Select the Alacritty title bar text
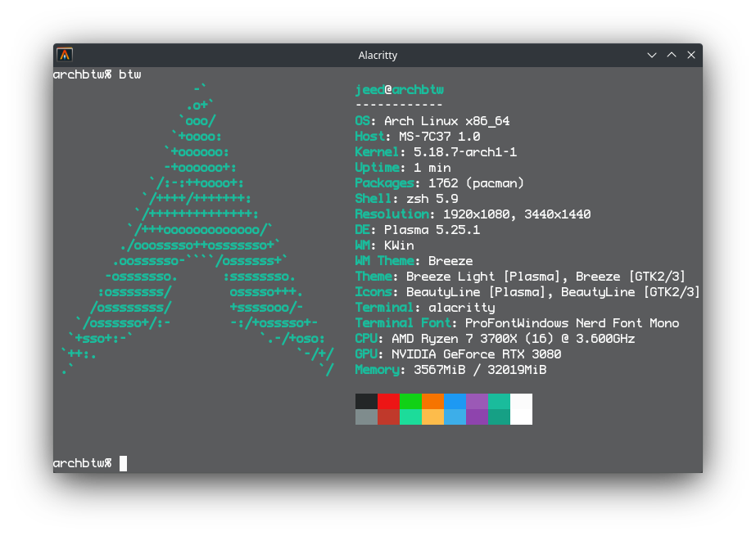This screenshot has height=536, width=756. coord(378,55)
